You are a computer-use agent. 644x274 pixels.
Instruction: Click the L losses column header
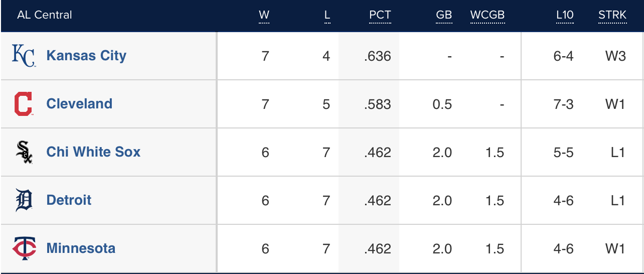[x=327, y=15]
